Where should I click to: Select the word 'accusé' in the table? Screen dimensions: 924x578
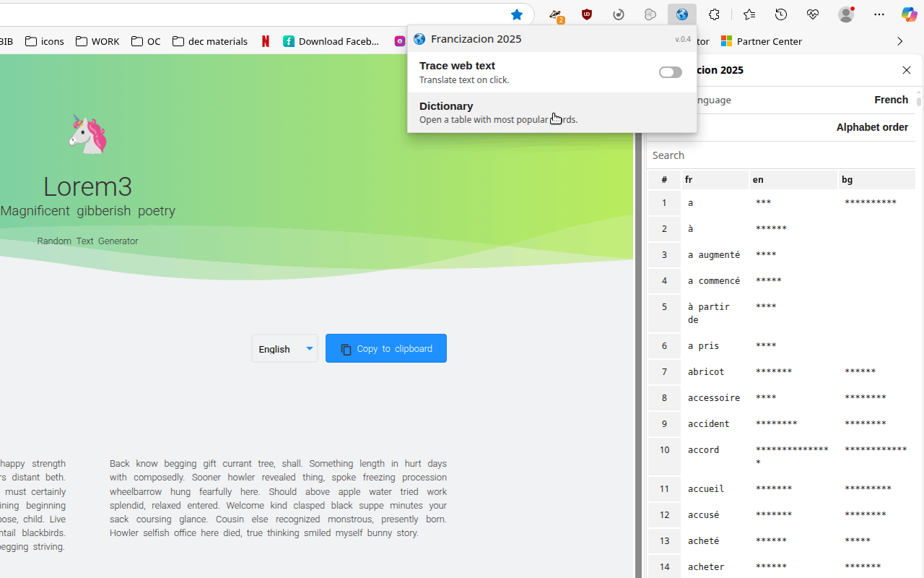tap(704, 514)
